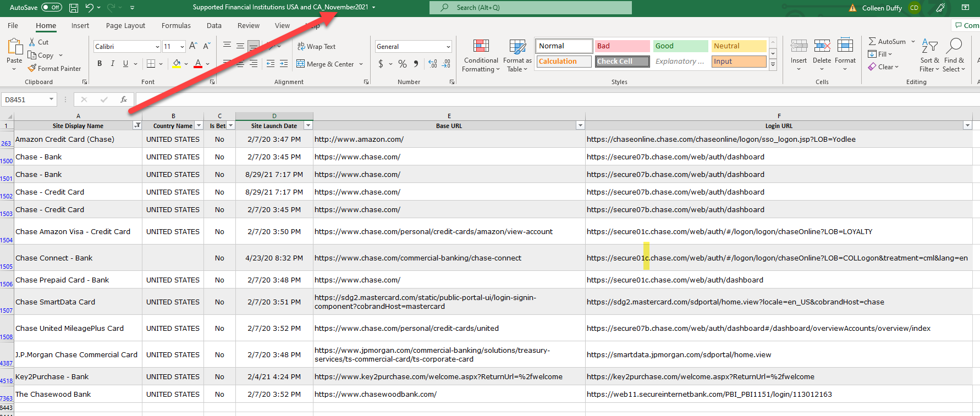Apply the Bad cell style
Screen dimensions: 980x416
coord(623,46)
